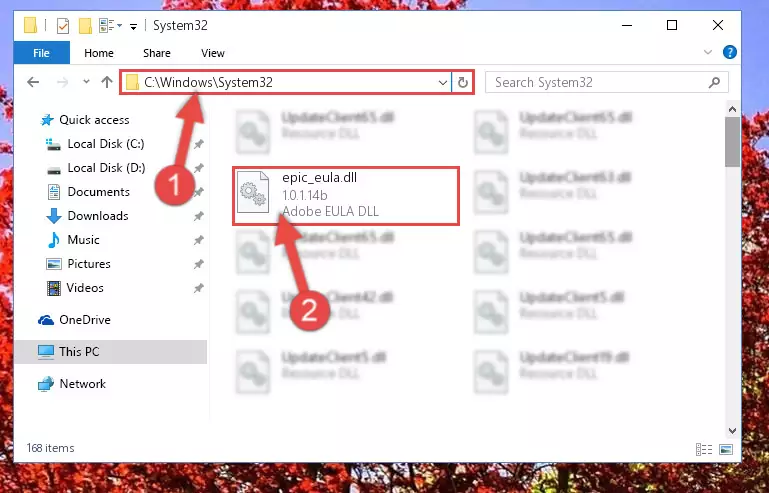Click the New folder quick access icon
769x493 pixels.
click(85, 26)
